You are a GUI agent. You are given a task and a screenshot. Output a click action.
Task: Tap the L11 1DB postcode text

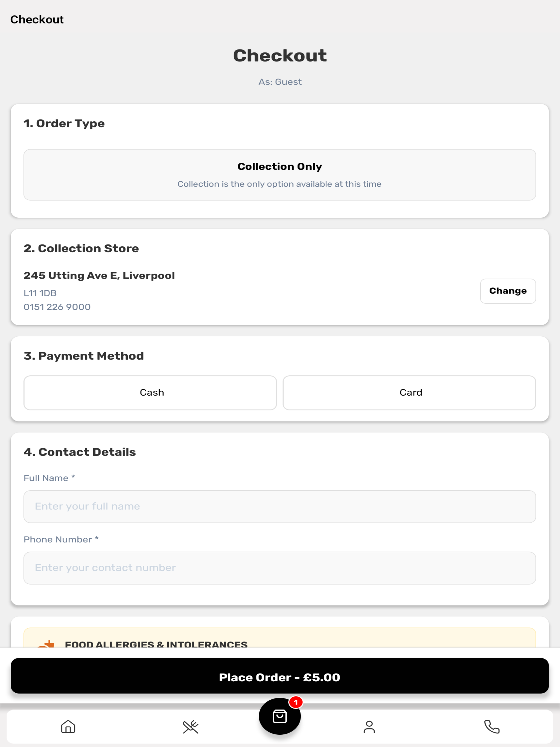click(x=40, y=293)
